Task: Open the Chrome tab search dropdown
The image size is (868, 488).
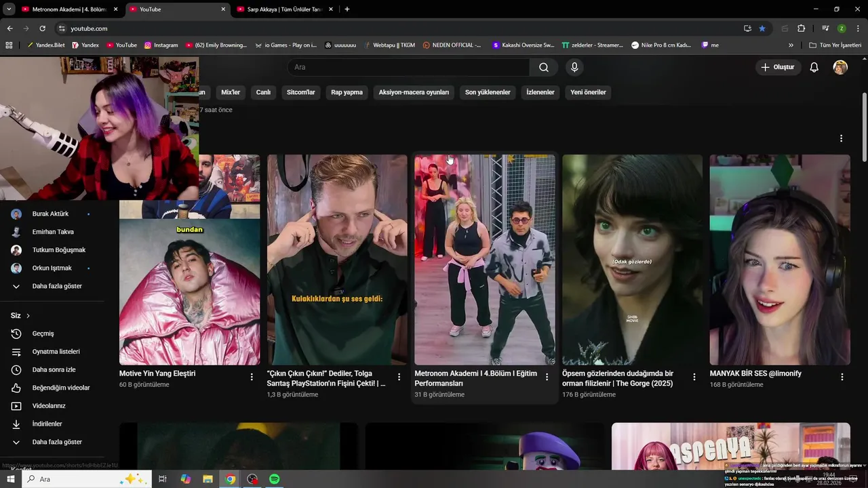Action: coord(9,9)
